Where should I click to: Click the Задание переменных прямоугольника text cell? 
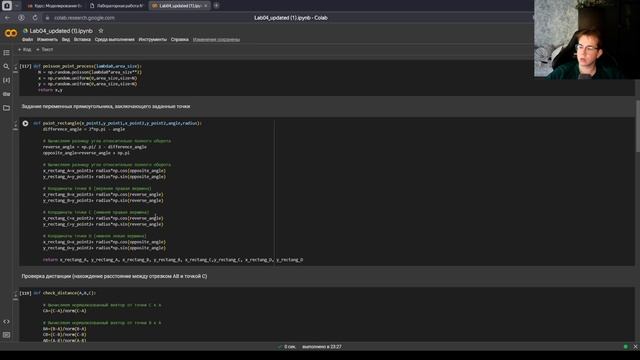pyautogui.click(x=106, y=107)
